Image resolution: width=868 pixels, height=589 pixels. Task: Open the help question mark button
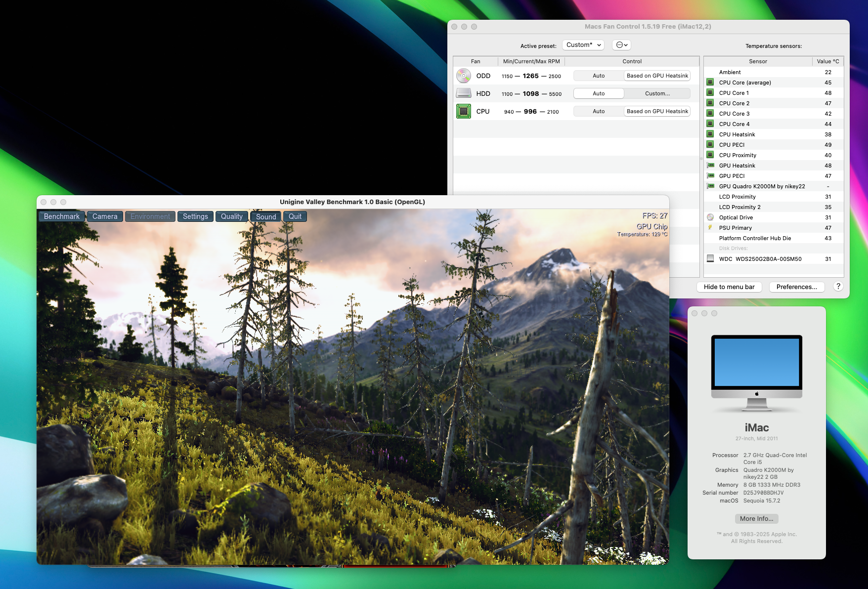838,287
